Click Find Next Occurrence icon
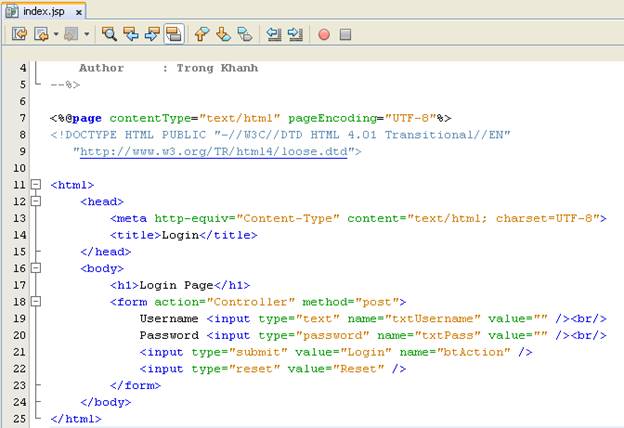This screenshot has width=624, height=428. tap(152, 34)
